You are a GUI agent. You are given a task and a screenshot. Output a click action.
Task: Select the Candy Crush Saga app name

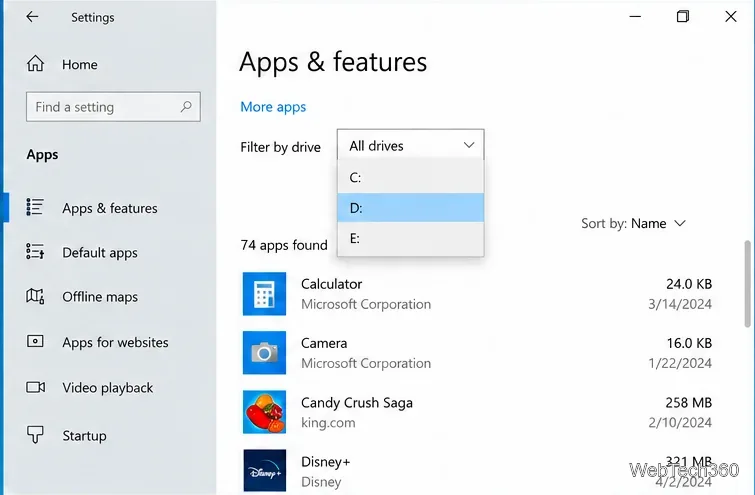pos(357,403)
